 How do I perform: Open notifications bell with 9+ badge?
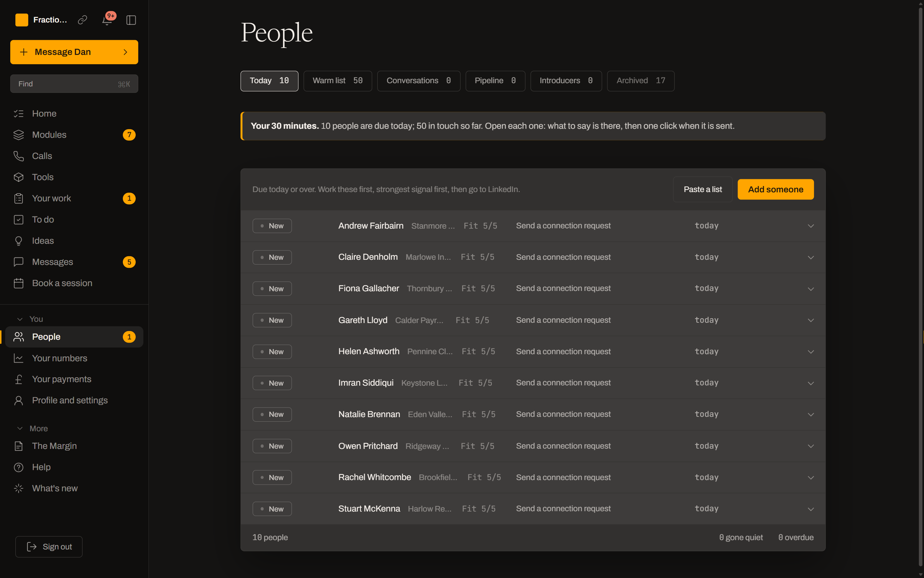(107, 20)
